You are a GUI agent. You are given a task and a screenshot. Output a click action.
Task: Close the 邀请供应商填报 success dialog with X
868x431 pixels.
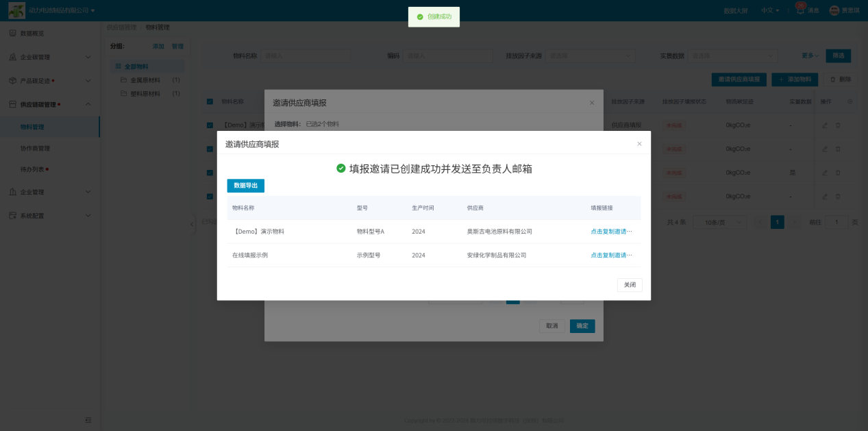[639, 144]
